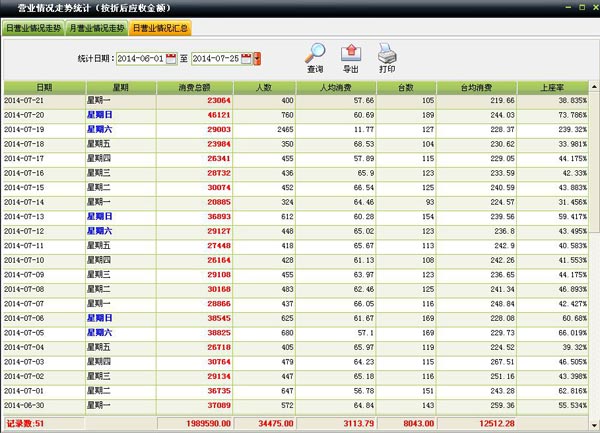Click the 人数 column header
The height and width of the screenshot is (433, 600).
click(x=264, y=88)
